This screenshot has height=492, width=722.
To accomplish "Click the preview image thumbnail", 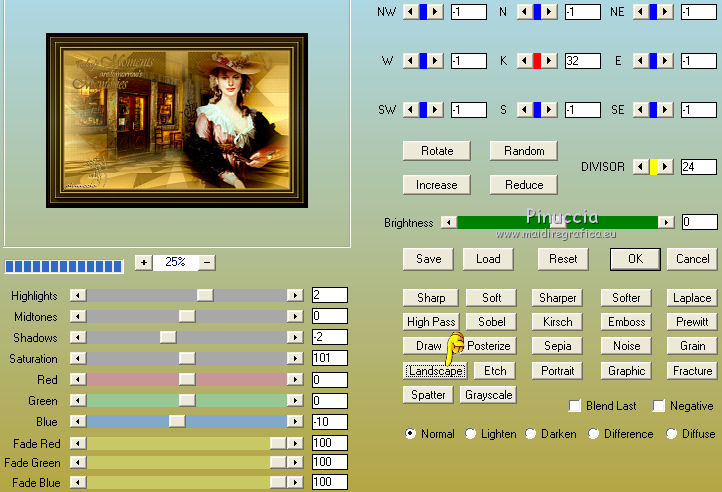I will coord(177,120).
